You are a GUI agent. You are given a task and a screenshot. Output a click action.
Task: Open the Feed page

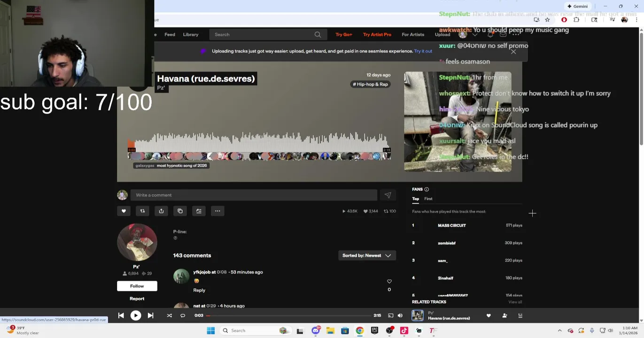pos(170,34)
